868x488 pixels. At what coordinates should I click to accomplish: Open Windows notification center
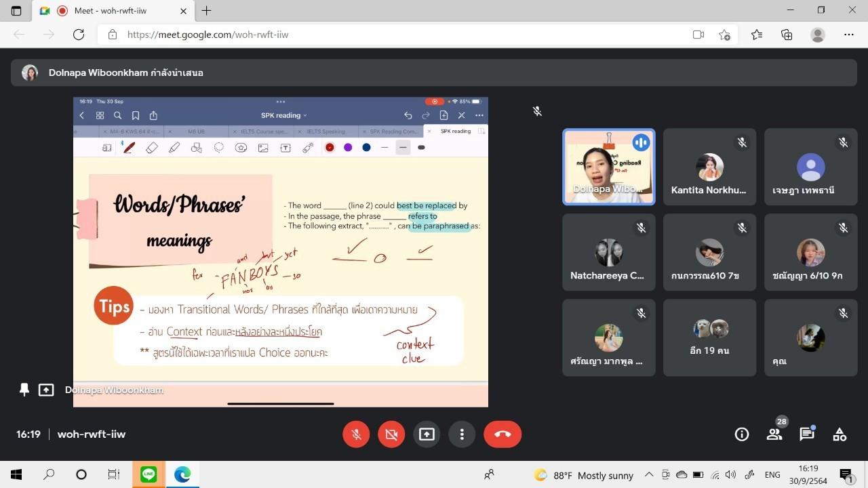click(x=846, y=474)
